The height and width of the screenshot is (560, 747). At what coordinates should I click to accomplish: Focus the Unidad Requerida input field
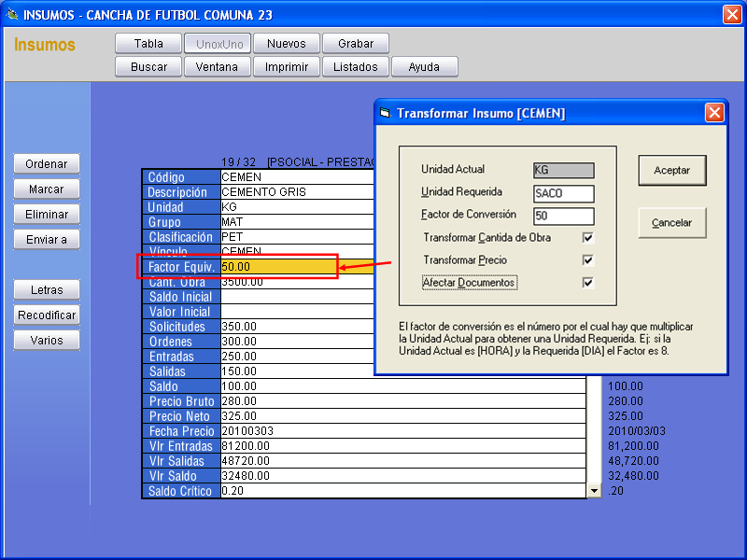(564, 193)
